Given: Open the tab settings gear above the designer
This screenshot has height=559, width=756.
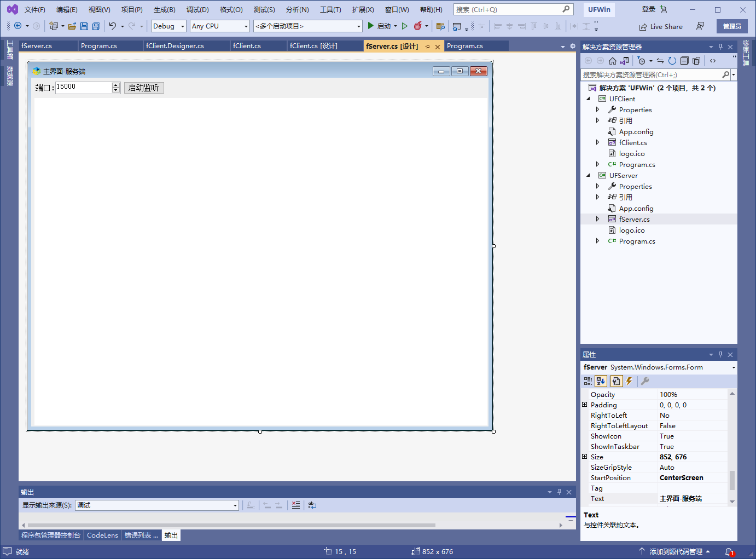Looking at the screenshot, I should (573, 47).
